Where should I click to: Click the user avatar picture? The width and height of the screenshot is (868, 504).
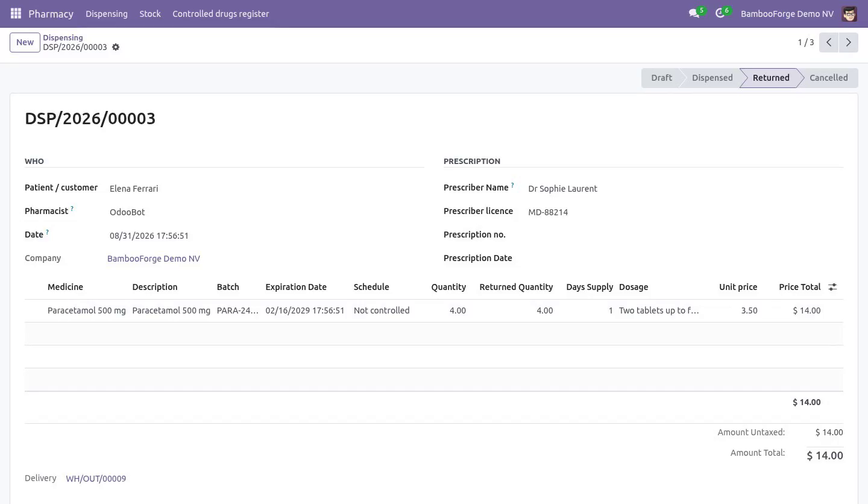(x=849, y=13)
